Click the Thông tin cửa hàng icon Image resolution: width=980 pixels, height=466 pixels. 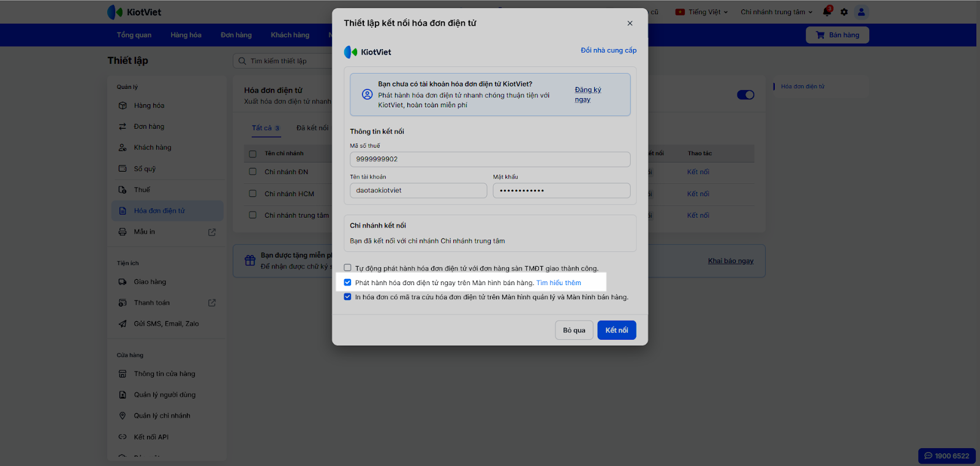click(x=123, y=374)
